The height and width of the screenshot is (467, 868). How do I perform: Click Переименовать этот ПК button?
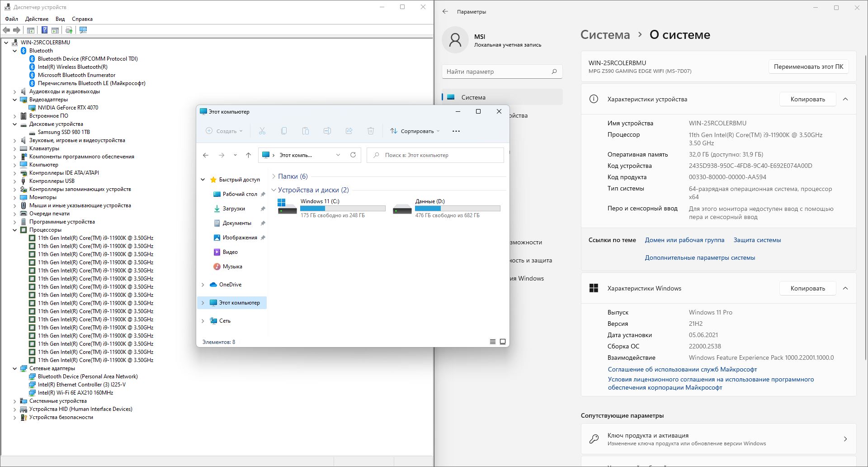tap(808, 67)
